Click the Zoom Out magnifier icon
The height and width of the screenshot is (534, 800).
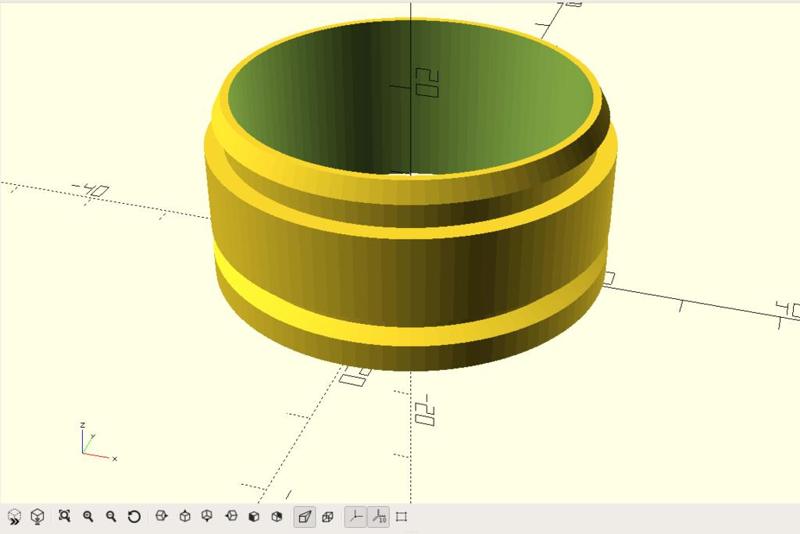click(x=111, y=517)
